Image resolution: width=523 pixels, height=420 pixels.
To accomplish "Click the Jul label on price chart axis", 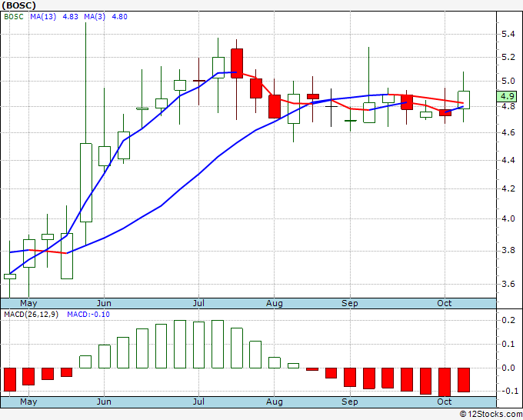I will coord(198,303).
